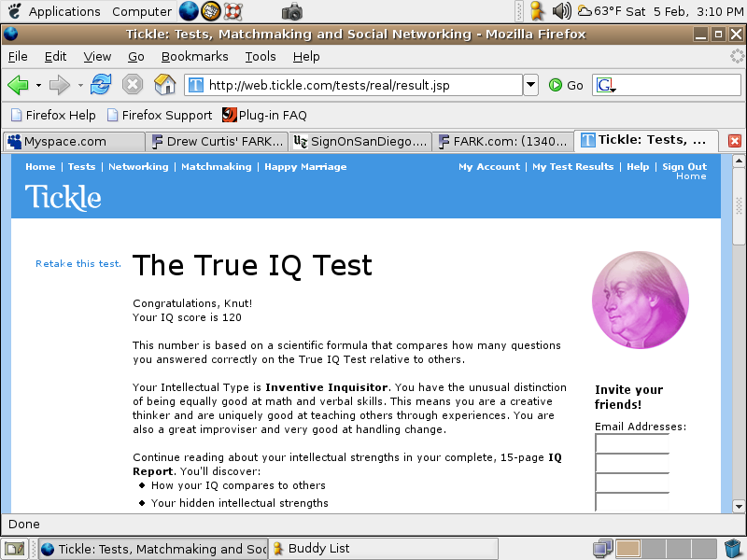
Task: Switch to the SignOnSanDiego tab
Action: (x=359, y=142)
